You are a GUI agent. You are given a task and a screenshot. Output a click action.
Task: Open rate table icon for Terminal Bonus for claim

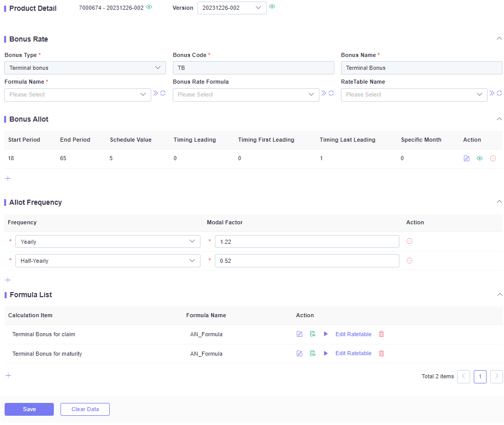312,334
